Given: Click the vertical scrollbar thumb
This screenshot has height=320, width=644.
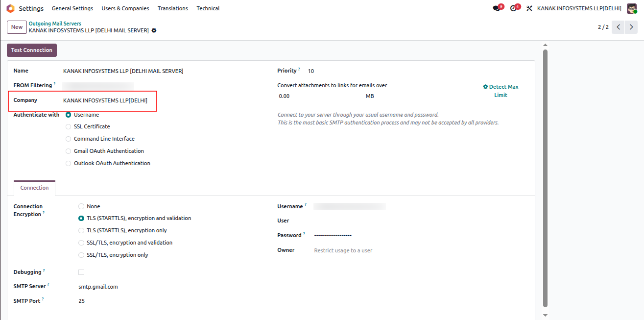Looking at the screenshot, I should (x=545, y=178).
